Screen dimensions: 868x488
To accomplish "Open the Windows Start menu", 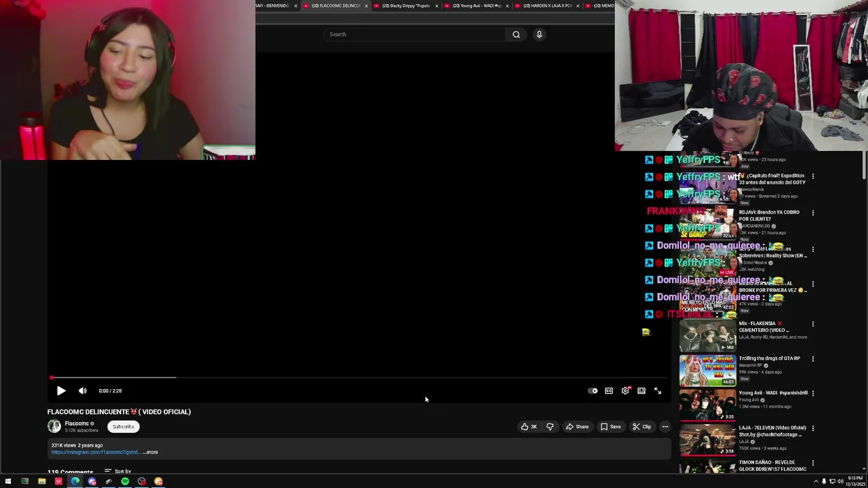I will click(x=8, y=481).
